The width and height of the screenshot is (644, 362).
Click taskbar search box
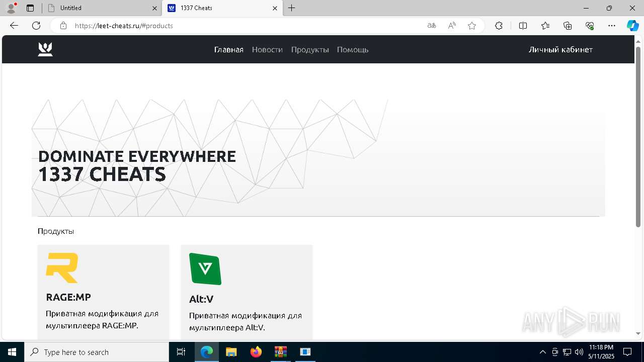point(97,352)
